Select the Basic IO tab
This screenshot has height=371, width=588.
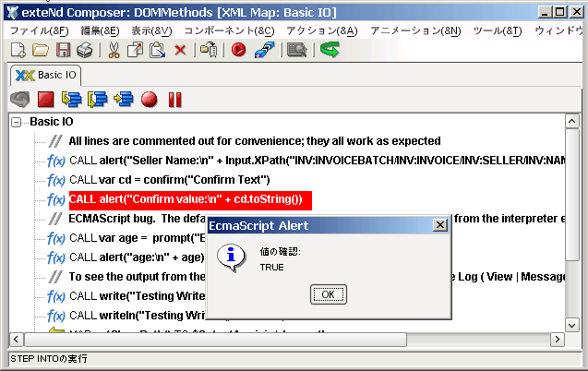pos(46,76)
